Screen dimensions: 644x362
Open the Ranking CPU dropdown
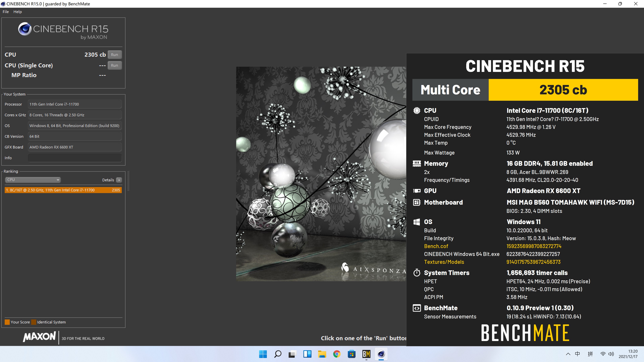tap(33, 180)
